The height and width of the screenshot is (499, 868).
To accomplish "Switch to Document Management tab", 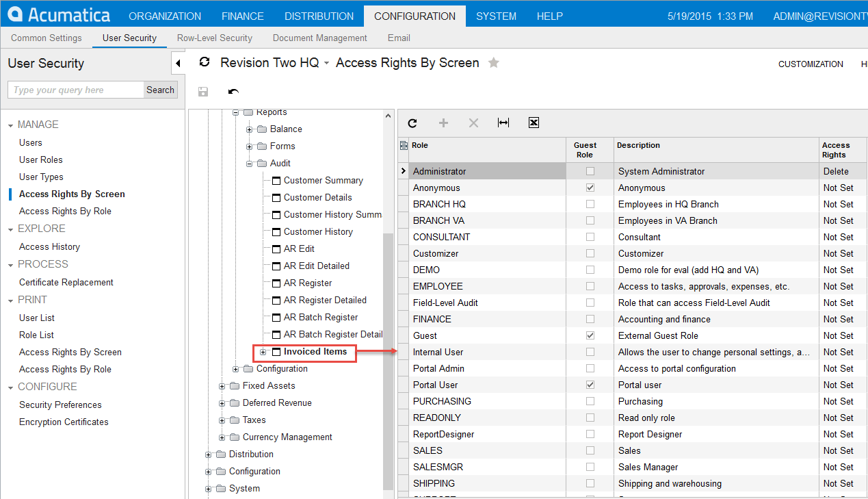I will pos(320,38).
